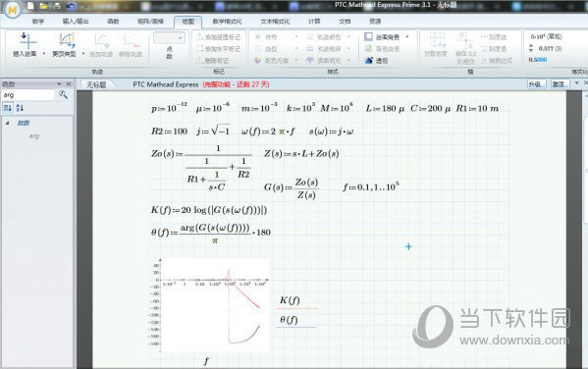Image resolution: width=588 pixels, height=369 pixels.
Task: Open a file via the folder icon
Action: (44, 6)
